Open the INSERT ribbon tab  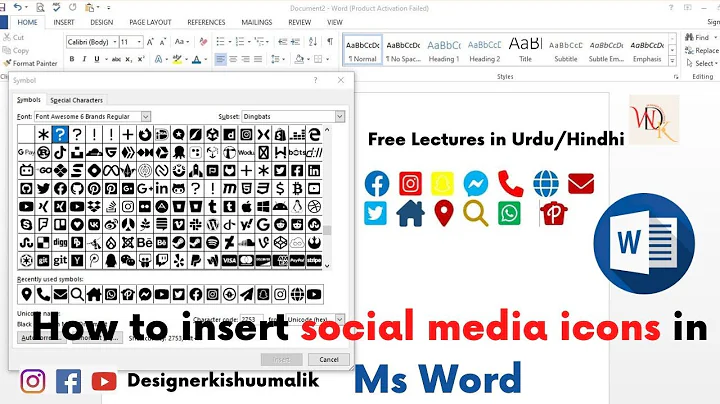(64, 22)
